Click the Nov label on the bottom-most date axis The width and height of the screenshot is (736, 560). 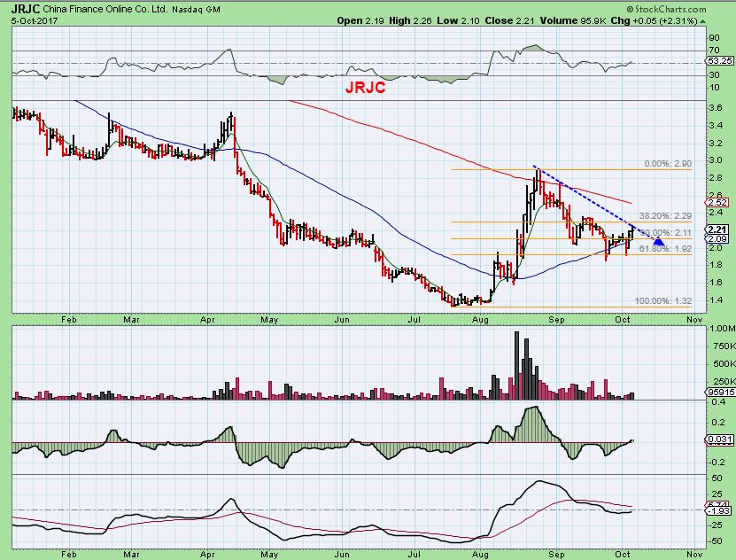coord(694,555)
